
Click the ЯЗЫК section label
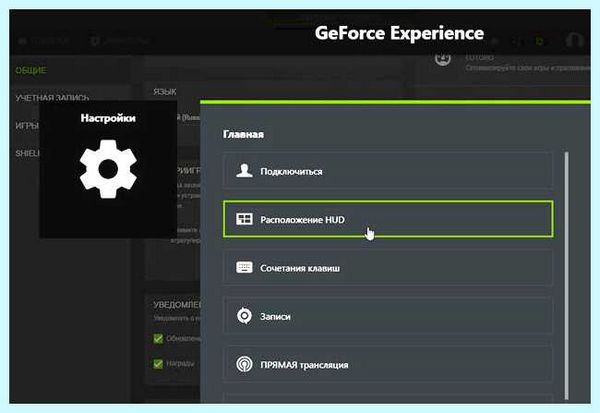pyautogui.click(x=165, y=92)
